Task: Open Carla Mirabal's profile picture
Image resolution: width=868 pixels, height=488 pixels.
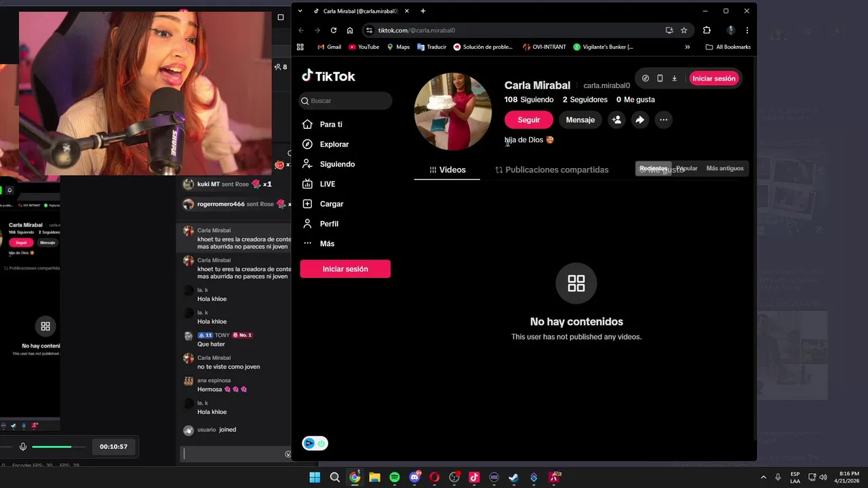Action: tap(453, 111)
